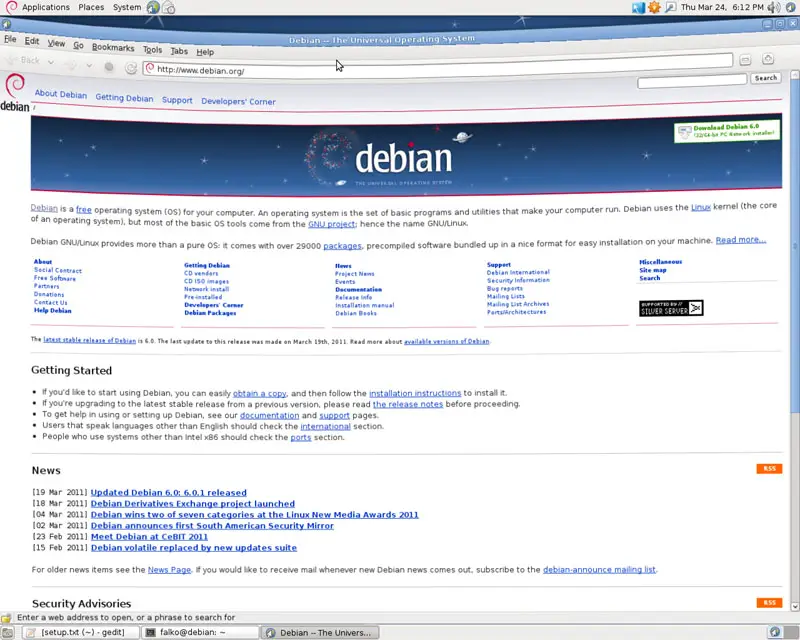Click the Reload page icon
Screen dimensions: 800x640
click(131, 68)
